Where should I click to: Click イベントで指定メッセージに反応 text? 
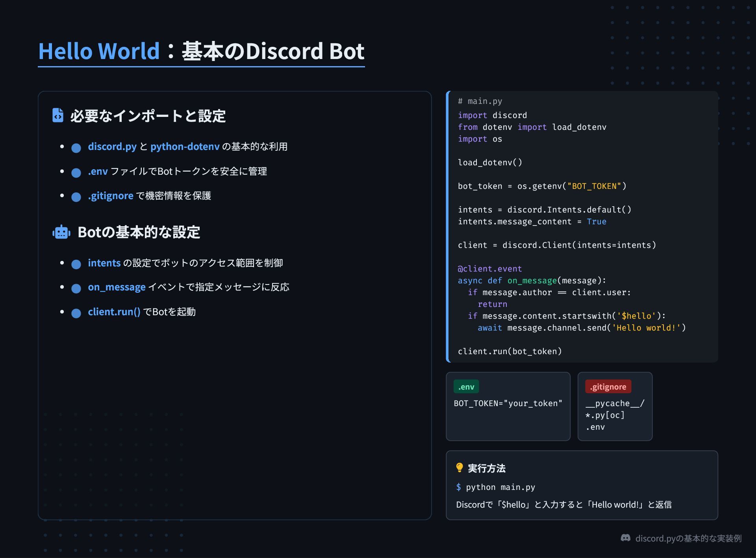coord(219,287)
